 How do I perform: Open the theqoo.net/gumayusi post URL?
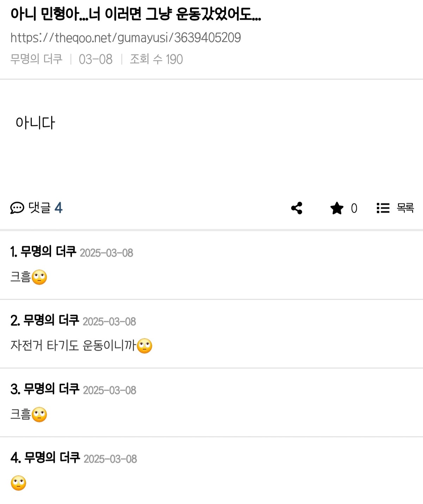125,38
